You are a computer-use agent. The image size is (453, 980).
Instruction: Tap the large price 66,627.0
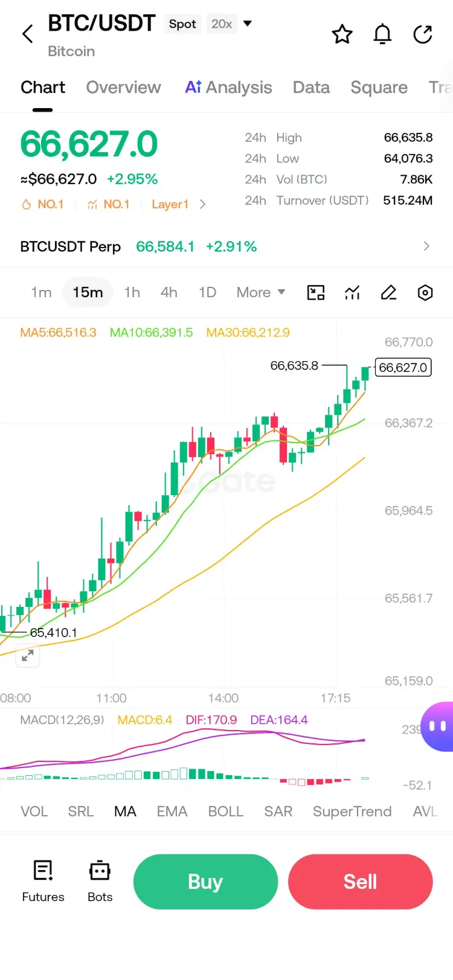(x=89, y=145)
